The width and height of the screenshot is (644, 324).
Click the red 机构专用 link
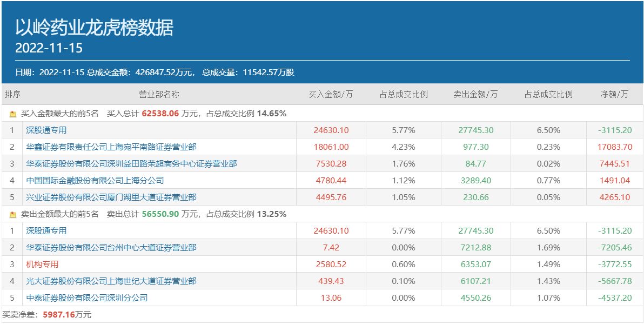(42, 265)
